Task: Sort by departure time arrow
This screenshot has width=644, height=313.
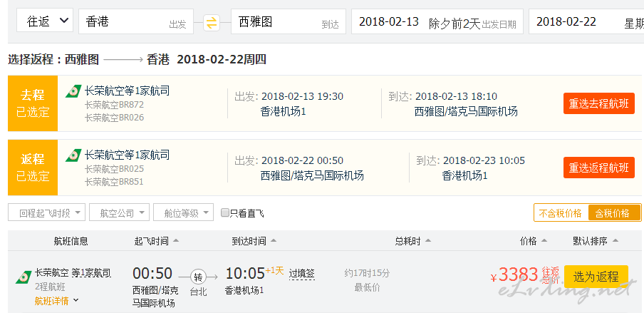Action: click(x=176, y=240)
